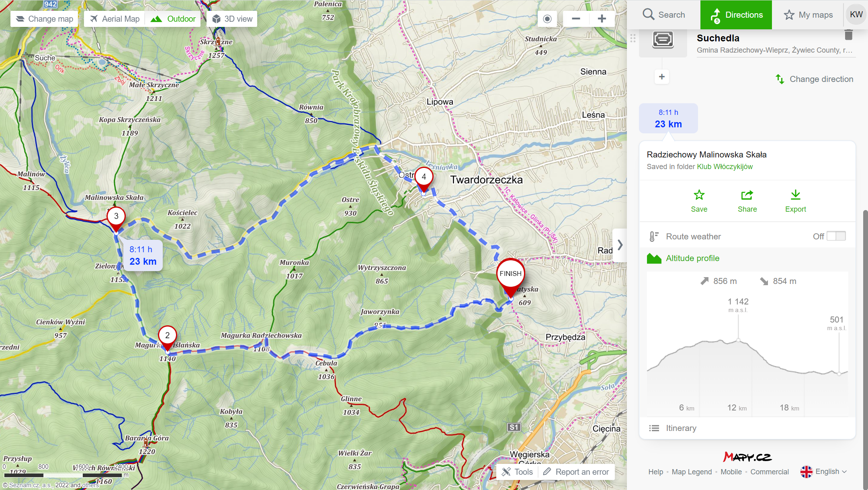This screenshot has height=490, width=868.
Task: Click the Route weather thermometer icon
Action: click(x=654, y=237)
